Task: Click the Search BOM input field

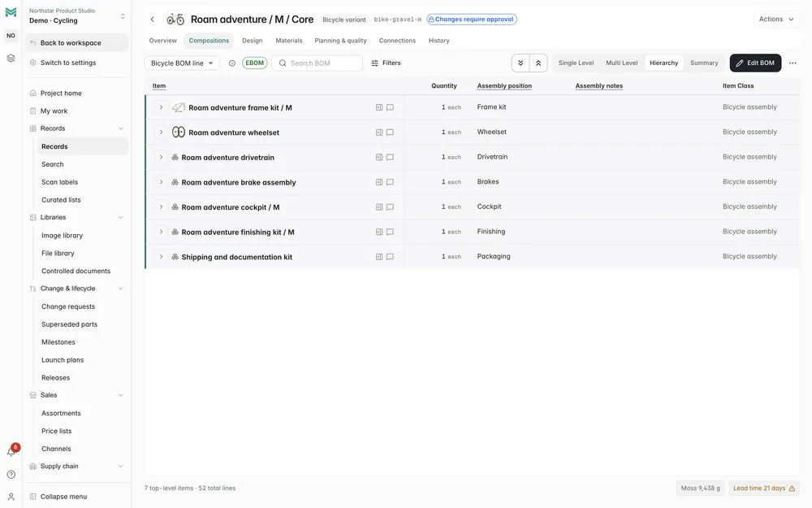Action: (x=317, y=63)
